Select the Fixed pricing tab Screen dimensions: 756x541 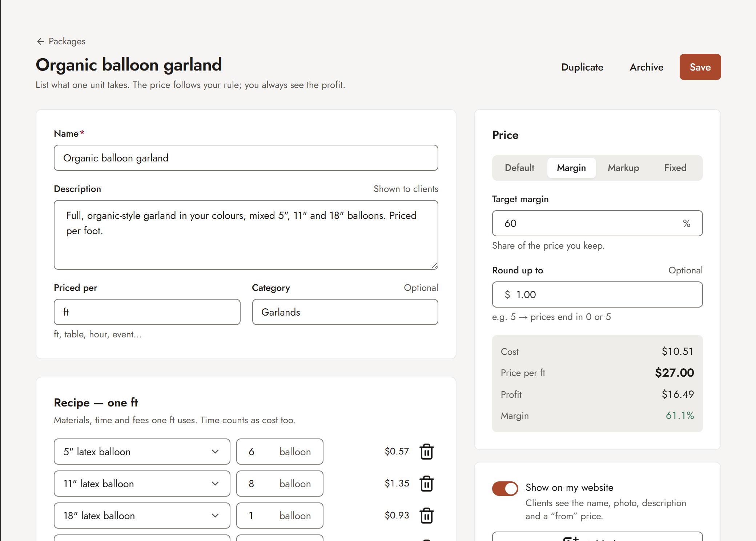coord(675,168)
